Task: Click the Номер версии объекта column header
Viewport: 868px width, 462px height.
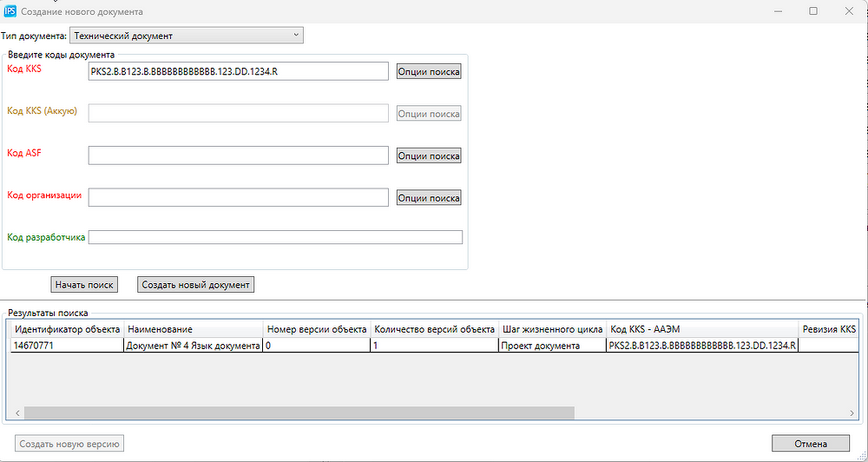Action: pos(316,330)
